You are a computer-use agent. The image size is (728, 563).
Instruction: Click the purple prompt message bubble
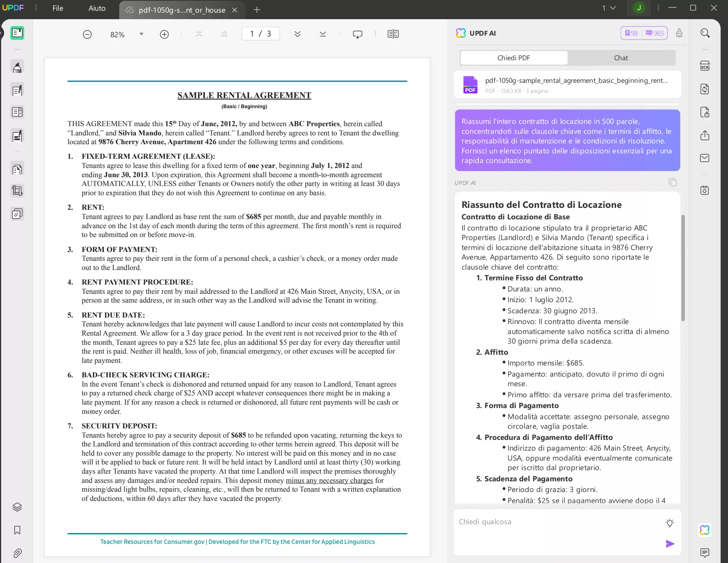tap(567, 140)
